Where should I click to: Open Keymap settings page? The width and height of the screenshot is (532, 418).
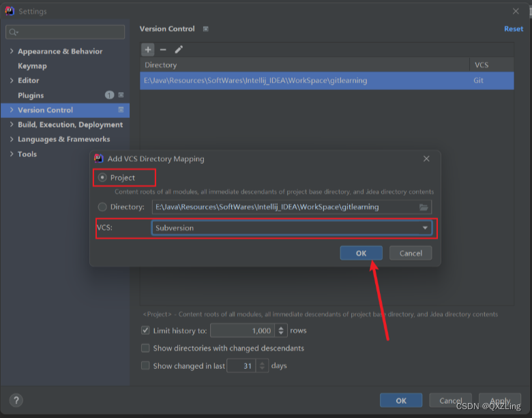click(x=32, y=66)
